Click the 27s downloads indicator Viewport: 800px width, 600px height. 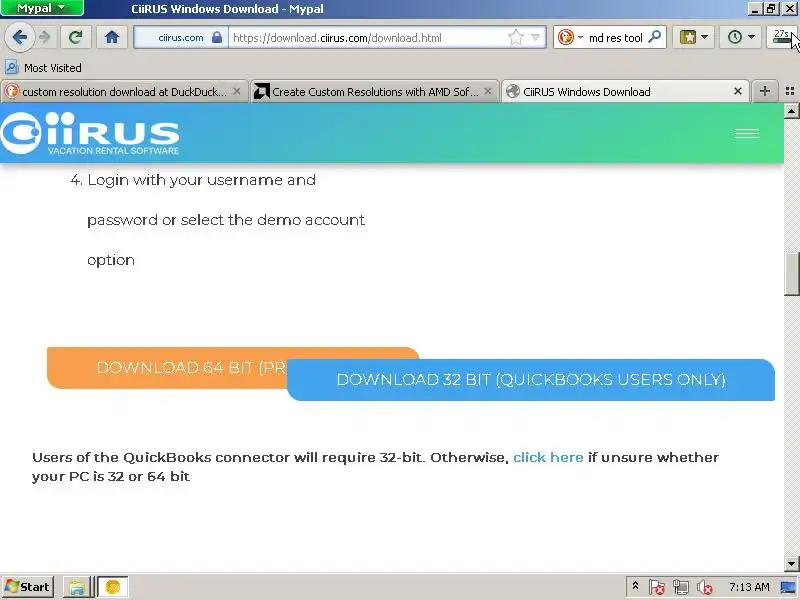(x=782, y=37)
